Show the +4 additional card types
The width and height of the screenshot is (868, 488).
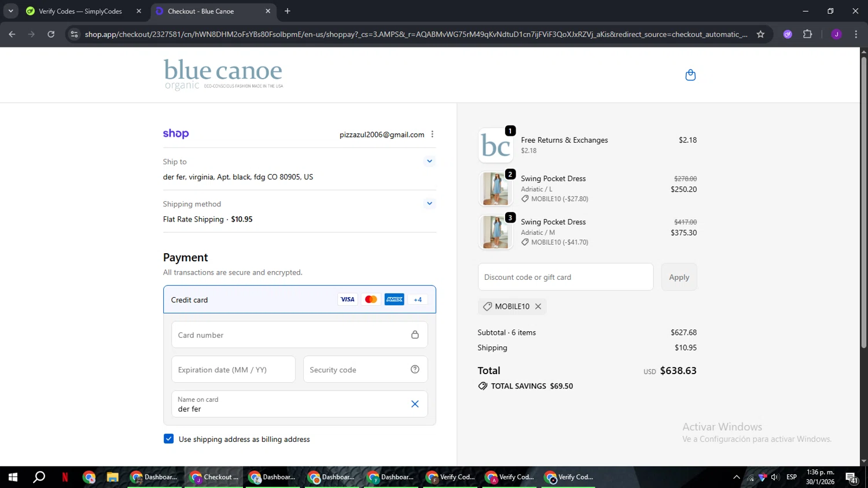[x=418, y=300]
